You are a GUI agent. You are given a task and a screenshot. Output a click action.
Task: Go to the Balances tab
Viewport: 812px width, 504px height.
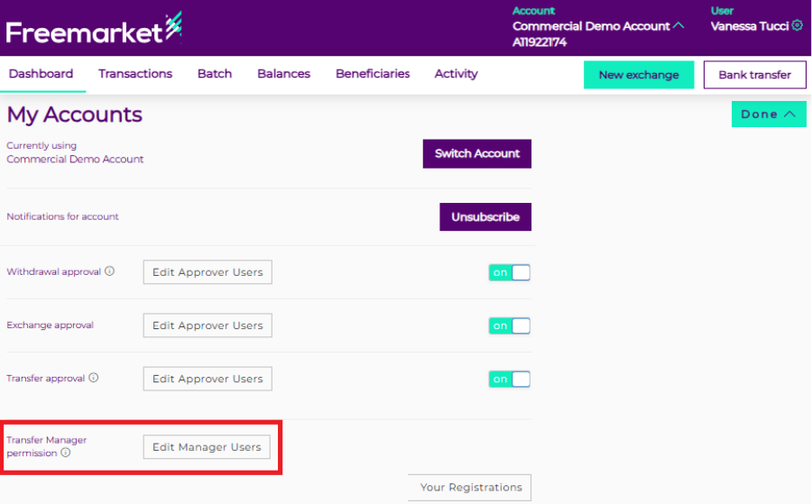coord(283,74)
